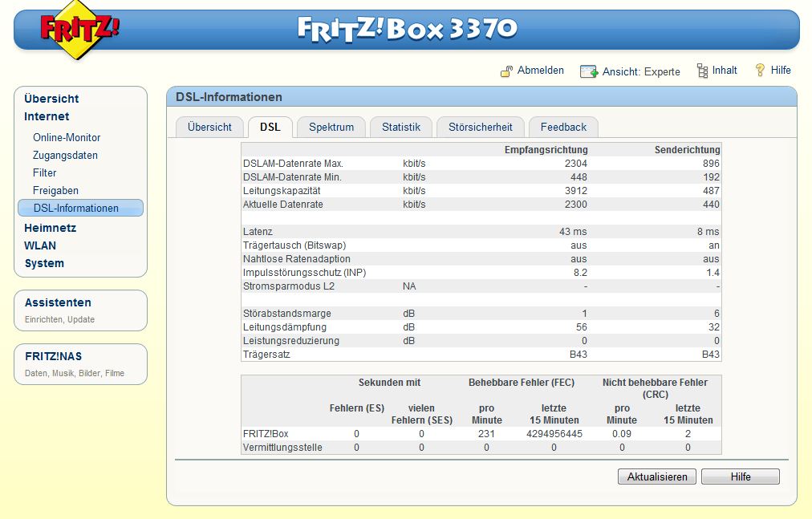
Task: Click the Hilfe question mark icon
Action: [x=760, y=70]
